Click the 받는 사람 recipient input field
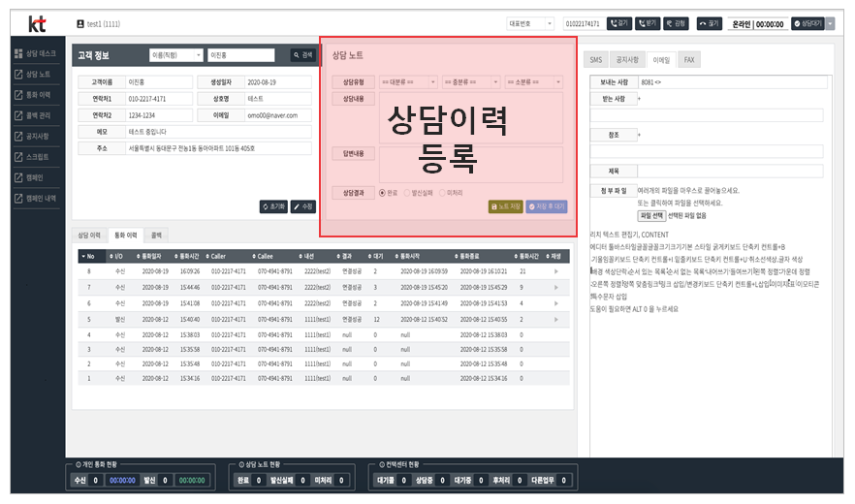855x504 pixels. (x=707, y=115)
